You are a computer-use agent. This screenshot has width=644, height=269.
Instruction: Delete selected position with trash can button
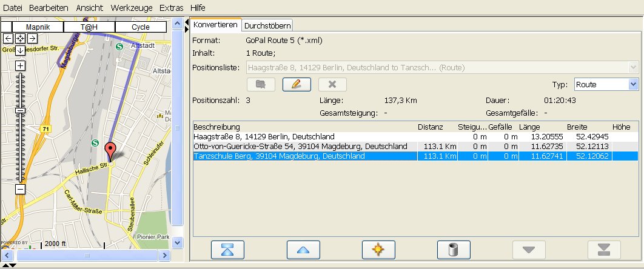[453, 250]
